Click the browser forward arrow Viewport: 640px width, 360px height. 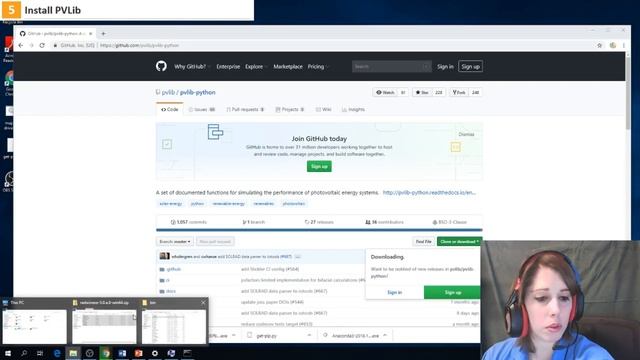tap(31, 45)
